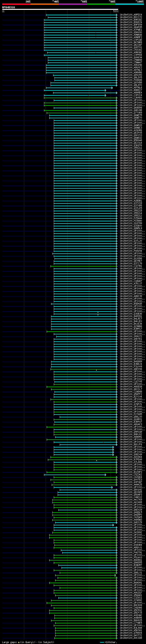This screenshot has height=644, width=146.
Task: Click the UniRef100_B5DGA8 hit label
Action: [x=131, y=140]
